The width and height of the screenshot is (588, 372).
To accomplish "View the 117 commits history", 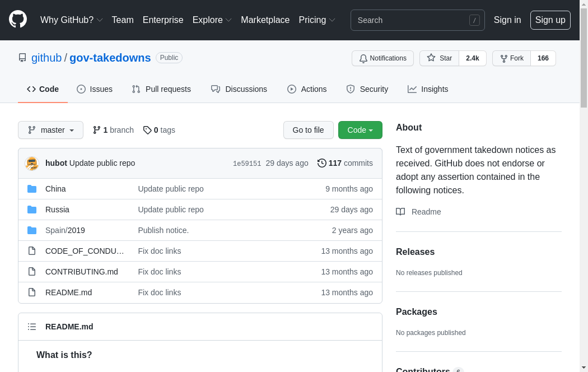I will click(x=345, y=163).
